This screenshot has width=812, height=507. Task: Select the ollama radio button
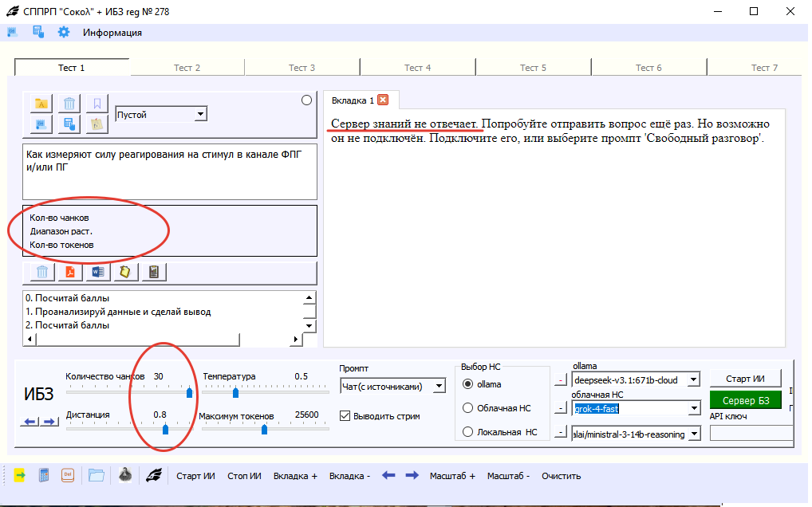[x=468, y=384]
